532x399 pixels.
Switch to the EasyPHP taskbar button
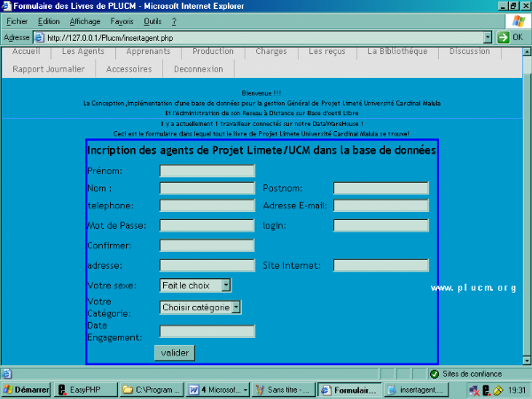[85, 390]
